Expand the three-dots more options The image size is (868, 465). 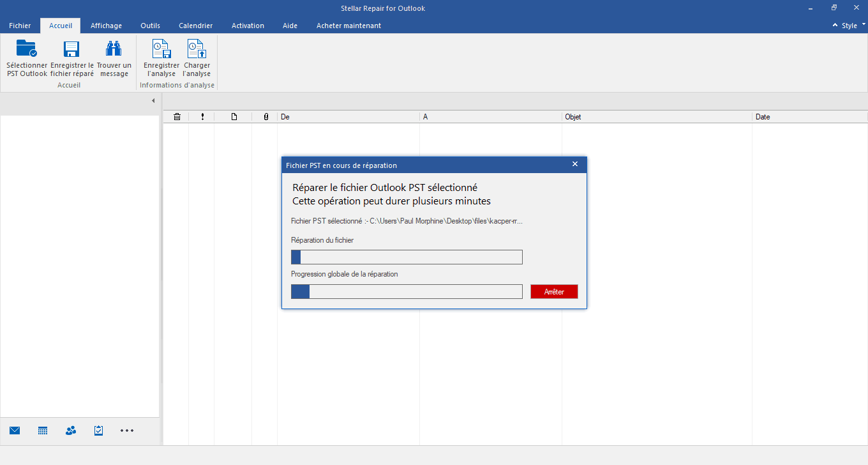(x=127, y=431)
